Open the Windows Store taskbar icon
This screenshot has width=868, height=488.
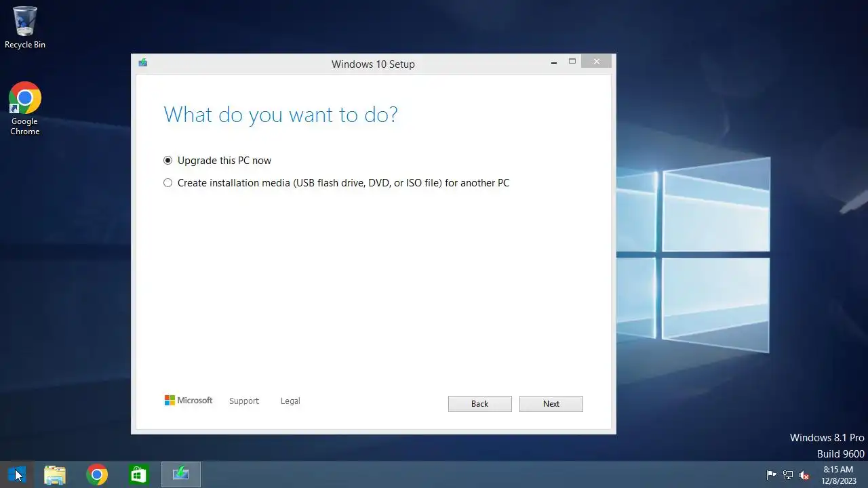[x=138, y=474]
